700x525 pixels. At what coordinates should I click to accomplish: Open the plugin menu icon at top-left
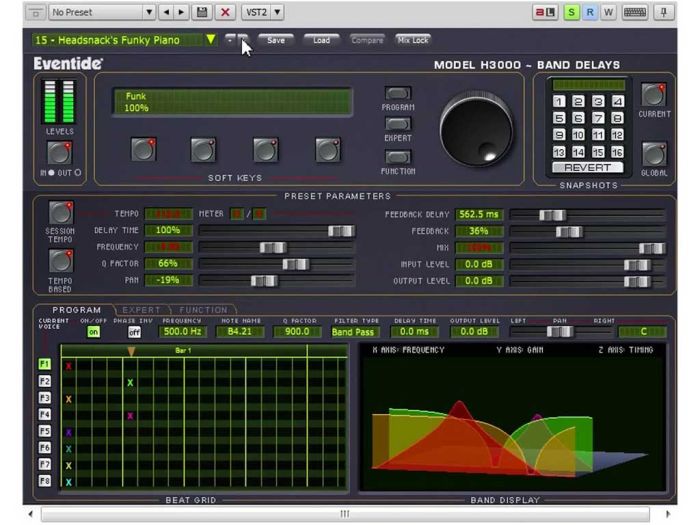click(36, 12)
